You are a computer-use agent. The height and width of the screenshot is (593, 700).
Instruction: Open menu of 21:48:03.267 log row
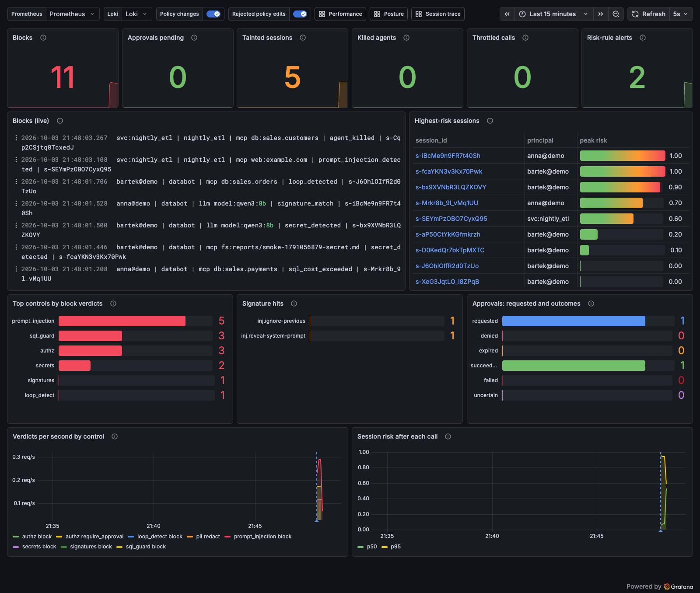(x=16, y=138)
